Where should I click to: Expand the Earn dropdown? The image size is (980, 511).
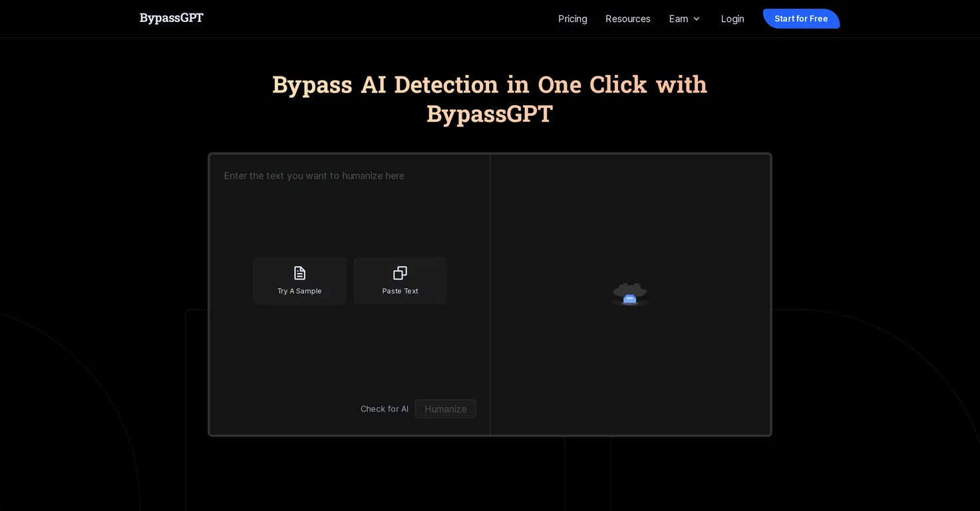[685, 19]
